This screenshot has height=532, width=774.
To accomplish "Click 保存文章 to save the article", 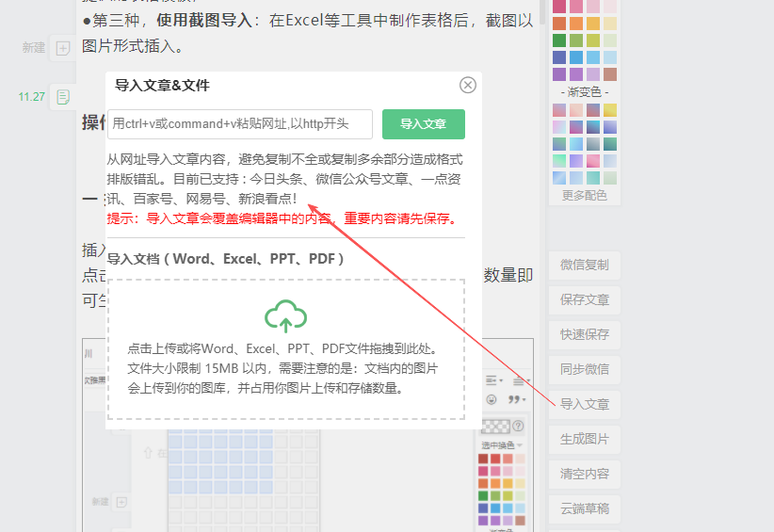I will tap(584, 300).
